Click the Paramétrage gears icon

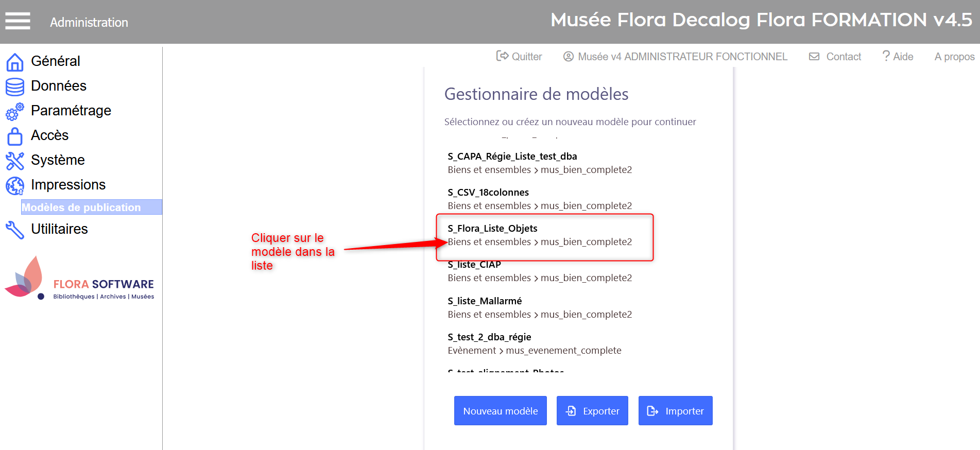[x=15, y=111]
